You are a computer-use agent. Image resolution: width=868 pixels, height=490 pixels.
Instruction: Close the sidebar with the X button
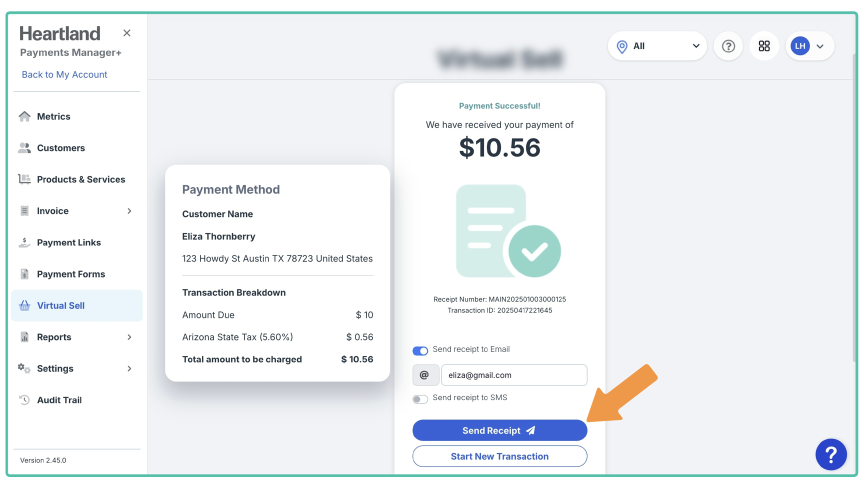tap(127, 33)
